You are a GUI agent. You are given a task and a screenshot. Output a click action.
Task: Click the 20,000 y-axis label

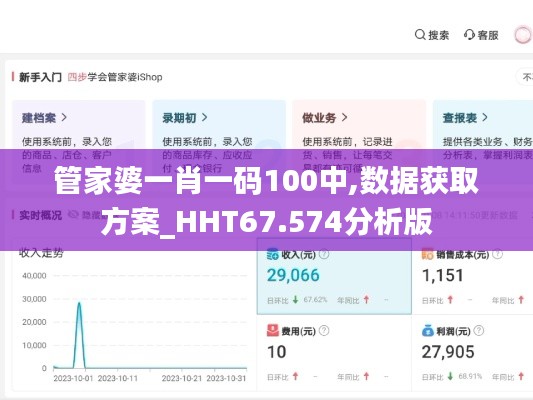[x=34, y=322]
